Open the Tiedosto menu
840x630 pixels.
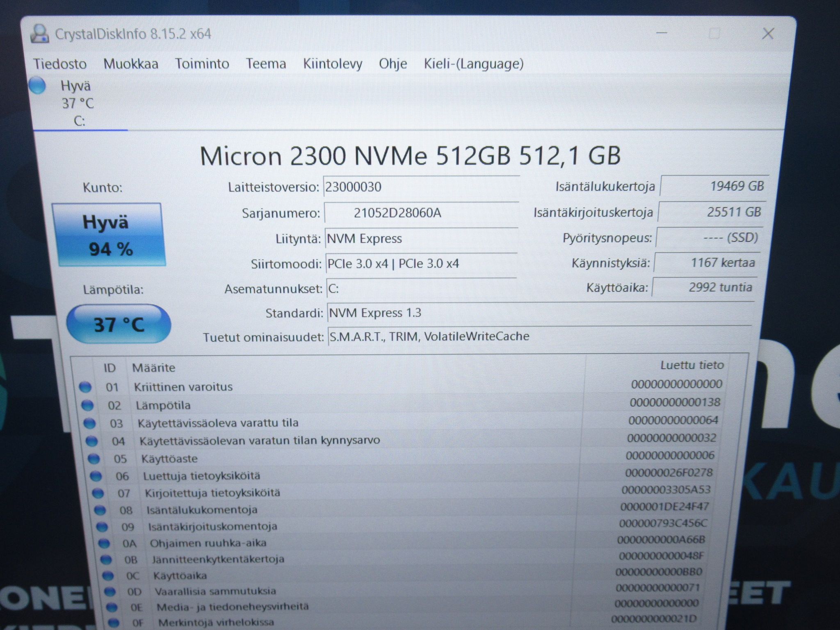tap(60, 64)
